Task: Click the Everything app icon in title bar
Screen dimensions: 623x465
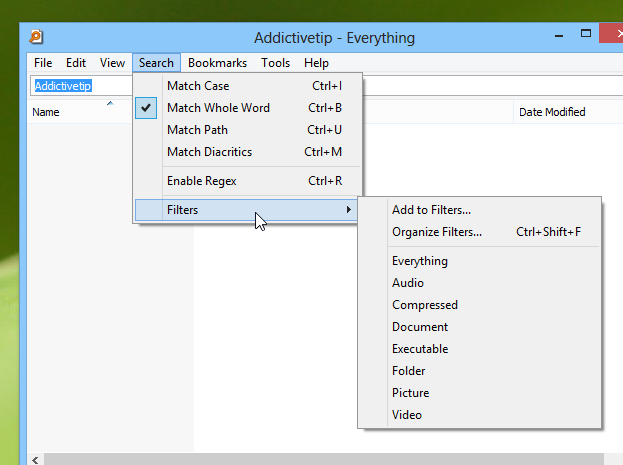Action: [x=36, y=37]
